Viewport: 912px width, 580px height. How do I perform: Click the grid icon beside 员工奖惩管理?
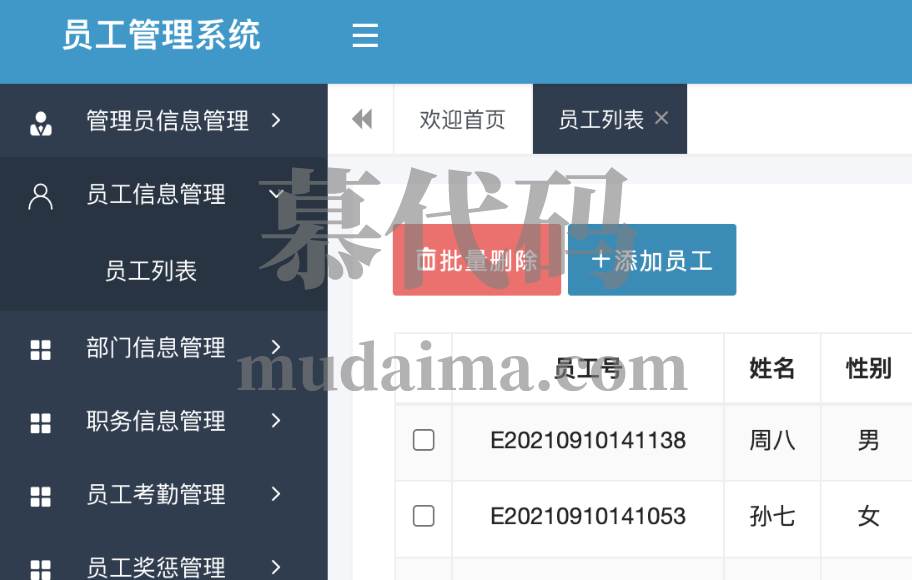(41, 568)
